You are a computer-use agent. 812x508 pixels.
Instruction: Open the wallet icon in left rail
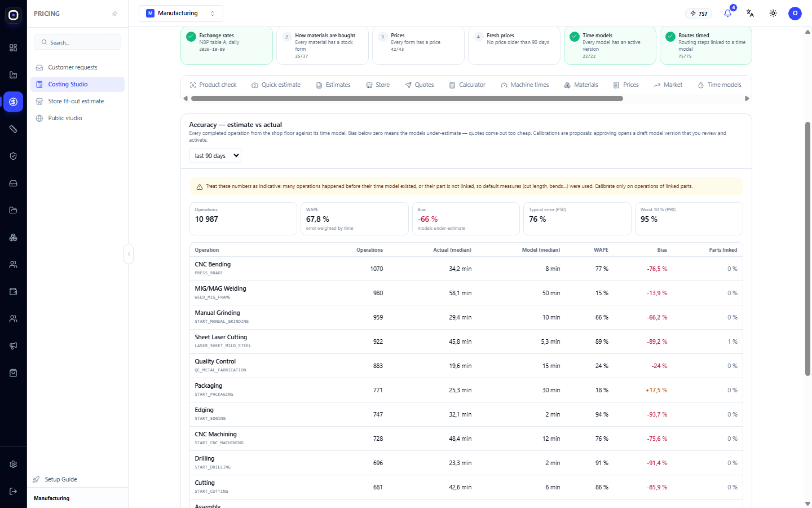(13, 292)
